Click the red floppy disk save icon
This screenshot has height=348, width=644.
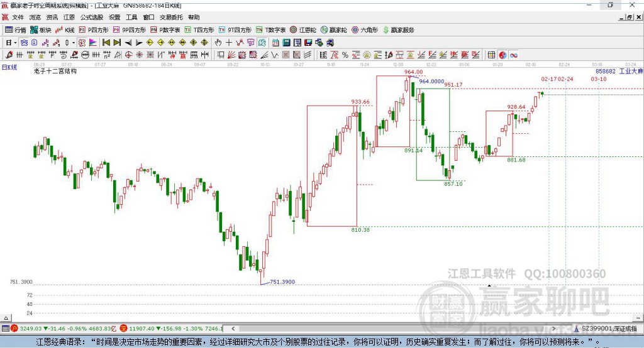[x=308, y=43]
